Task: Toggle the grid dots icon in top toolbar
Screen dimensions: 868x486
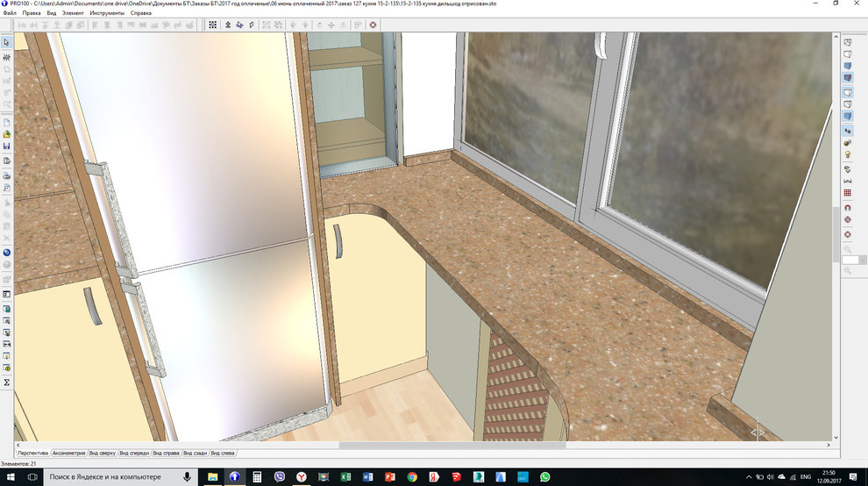Action: (212, 25)
